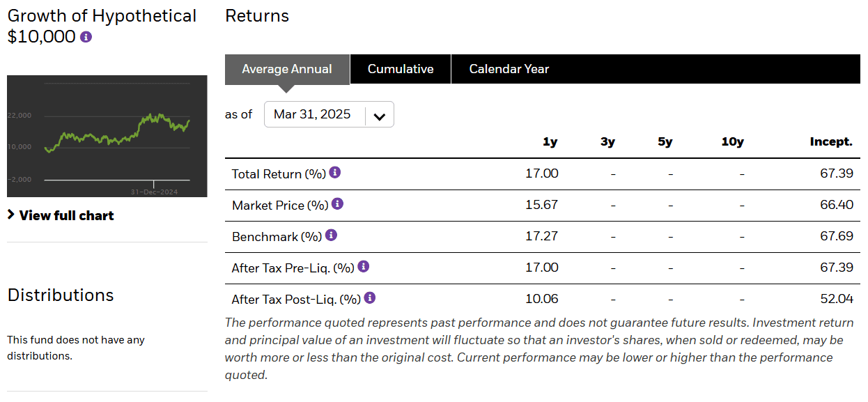Click the View full chart link
Viewport: 868px width, 402px height.
tap(66, 215)
